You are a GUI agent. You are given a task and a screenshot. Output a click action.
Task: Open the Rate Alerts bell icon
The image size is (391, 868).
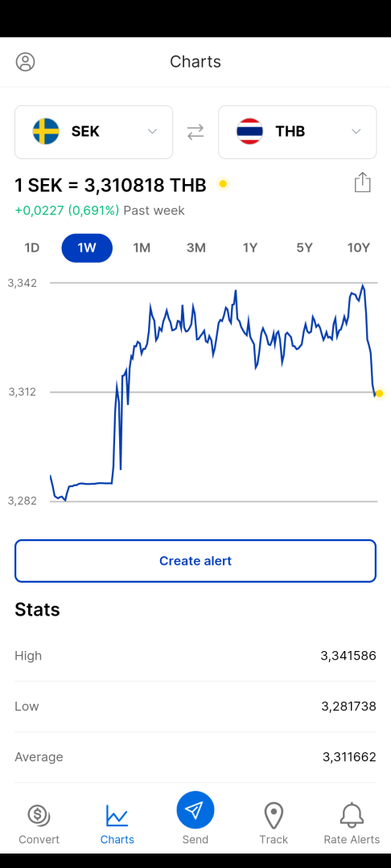click(x=352, y=816)
